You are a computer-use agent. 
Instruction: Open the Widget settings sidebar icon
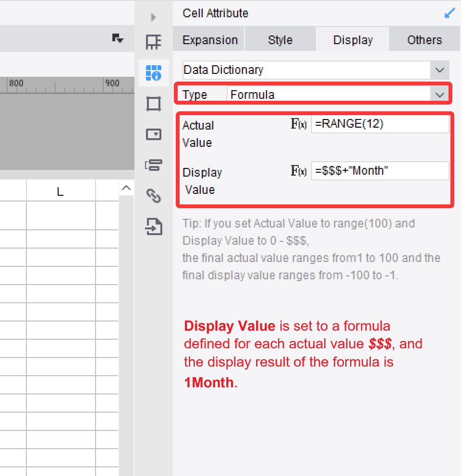[x=154, y=134]
